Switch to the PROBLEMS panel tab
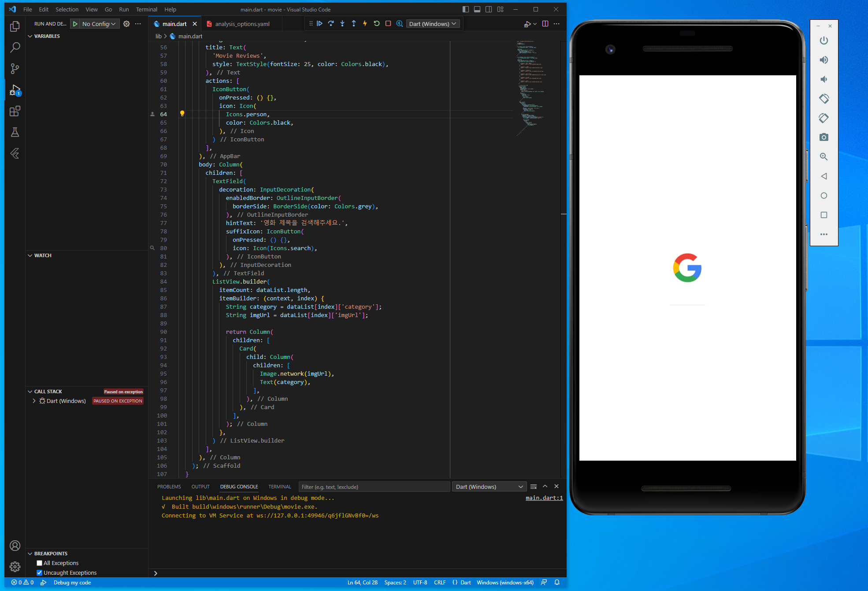868x591 pixels. [x=169, y=487]
